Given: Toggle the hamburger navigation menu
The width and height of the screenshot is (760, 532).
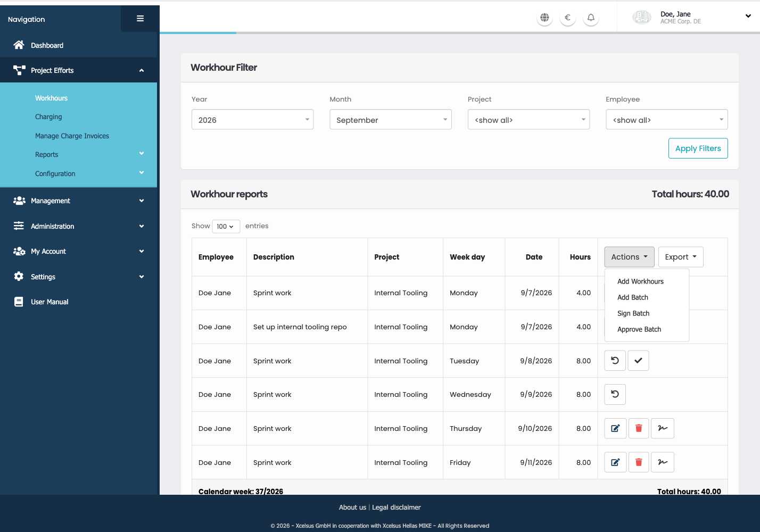Looking at the screenshot, I should [x=140, y=19].
